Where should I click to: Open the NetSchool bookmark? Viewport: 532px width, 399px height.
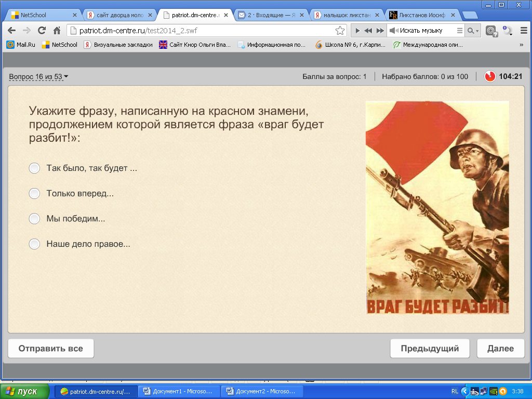60,45
